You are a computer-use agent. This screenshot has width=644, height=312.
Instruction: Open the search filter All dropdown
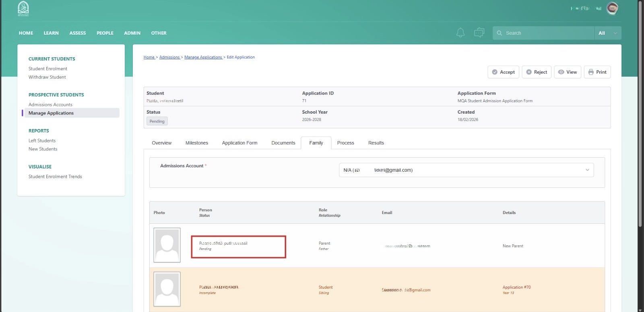pos(607,33)
